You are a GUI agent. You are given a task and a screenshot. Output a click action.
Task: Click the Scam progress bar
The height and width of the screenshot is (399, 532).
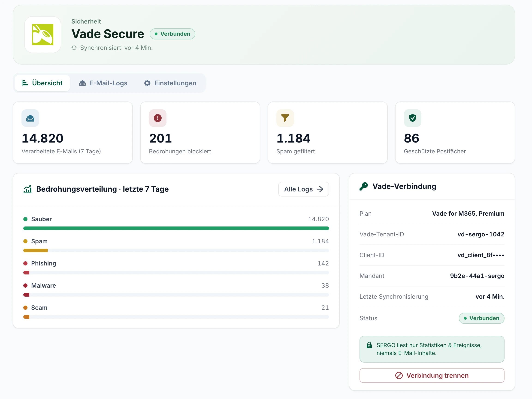click(x=176, y=317)
